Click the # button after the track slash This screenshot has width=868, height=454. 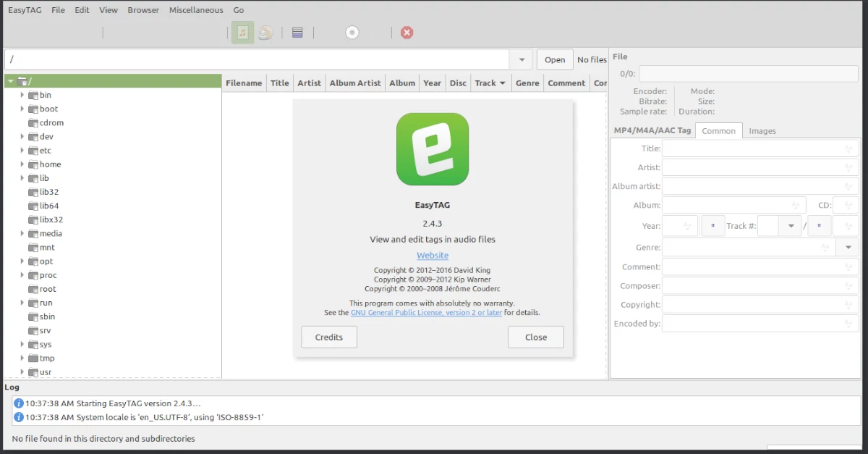click(820, 226)
